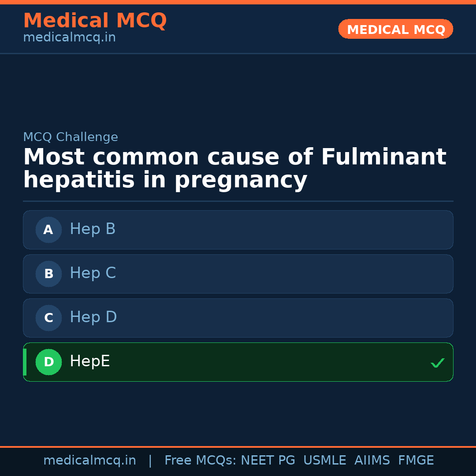The width and height of the screenshot is (476, 476).
Task: Select the Hep C answer option
Action: 238,274
